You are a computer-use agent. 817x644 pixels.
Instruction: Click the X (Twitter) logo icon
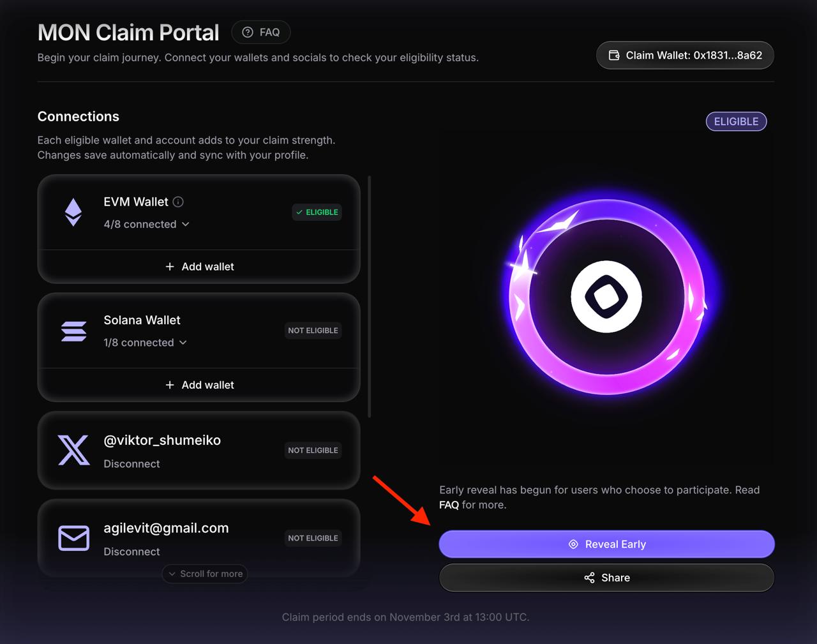[73, 450]
